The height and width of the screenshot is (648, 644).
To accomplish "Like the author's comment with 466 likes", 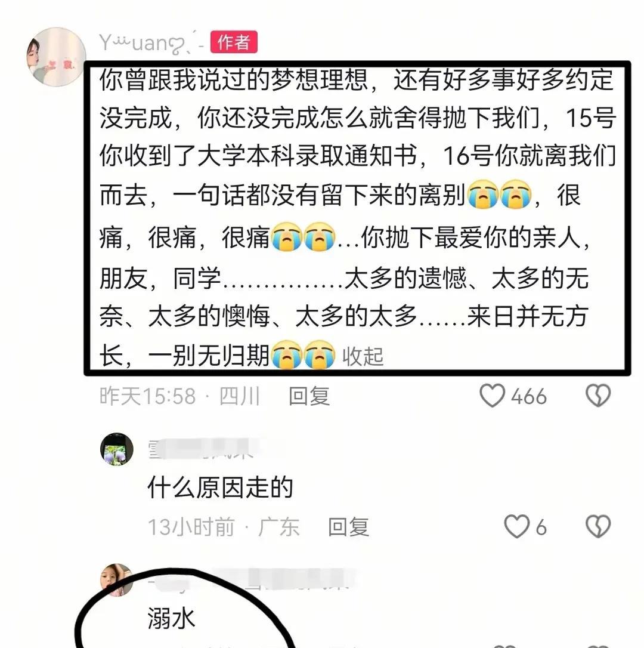I will click(x=492, y=396).
